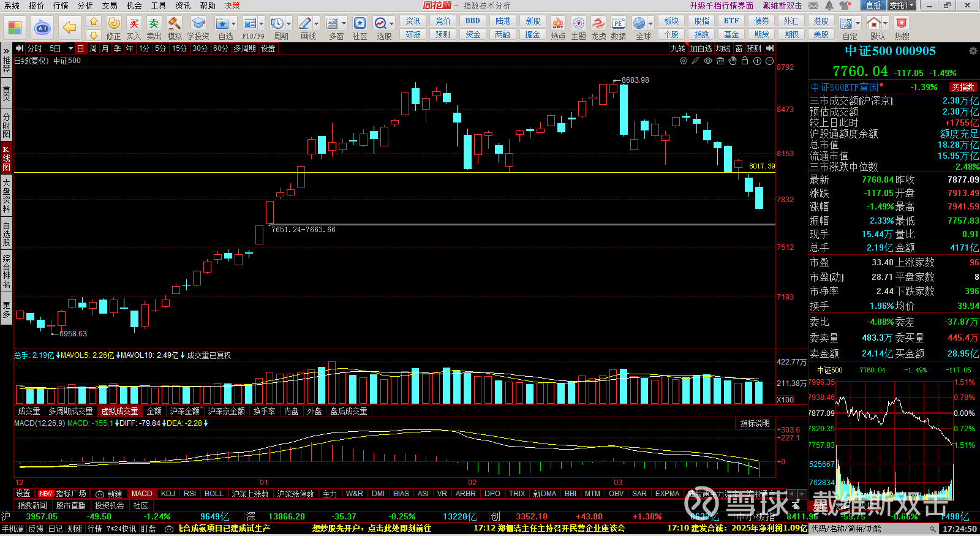Screen dimensions: 980x536
Task: Open the 中证500ETF富国 related fund row
Action: (x=894, y=88)
